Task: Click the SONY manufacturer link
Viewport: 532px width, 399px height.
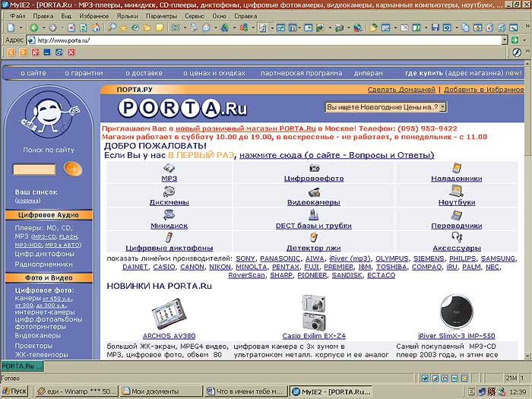Action: click(245, 258)
